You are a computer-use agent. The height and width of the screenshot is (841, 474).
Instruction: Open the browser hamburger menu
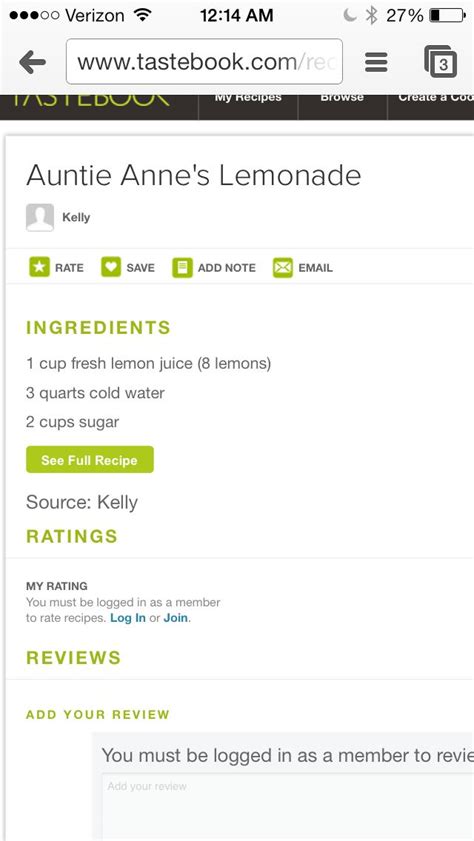[x=376, y=63]
